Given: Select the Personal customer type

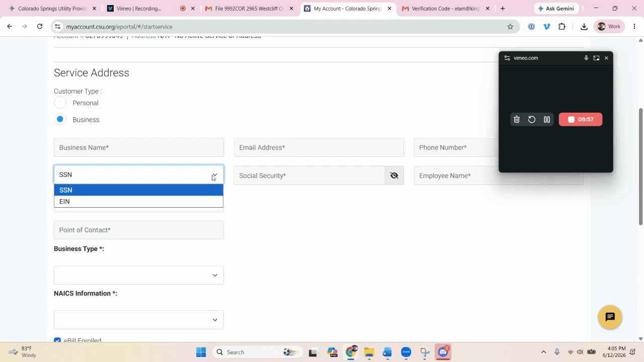Looking at the screenshot, I should click(60, 103).
